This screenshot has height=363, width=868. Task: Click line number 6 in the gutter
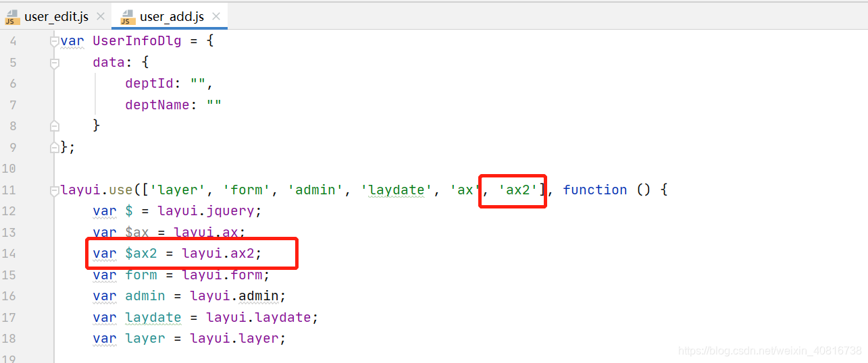[13, 84]
